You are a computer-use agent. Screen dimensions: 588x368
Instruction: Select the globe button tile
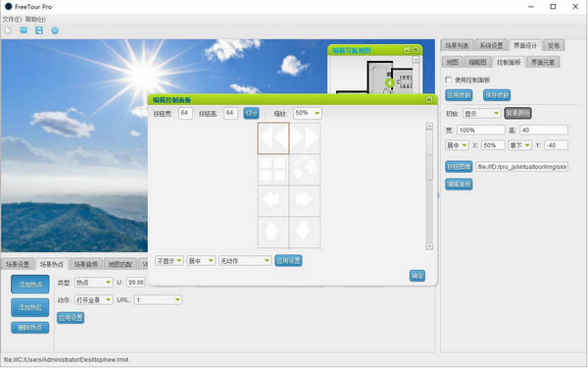tap(305, 170)
